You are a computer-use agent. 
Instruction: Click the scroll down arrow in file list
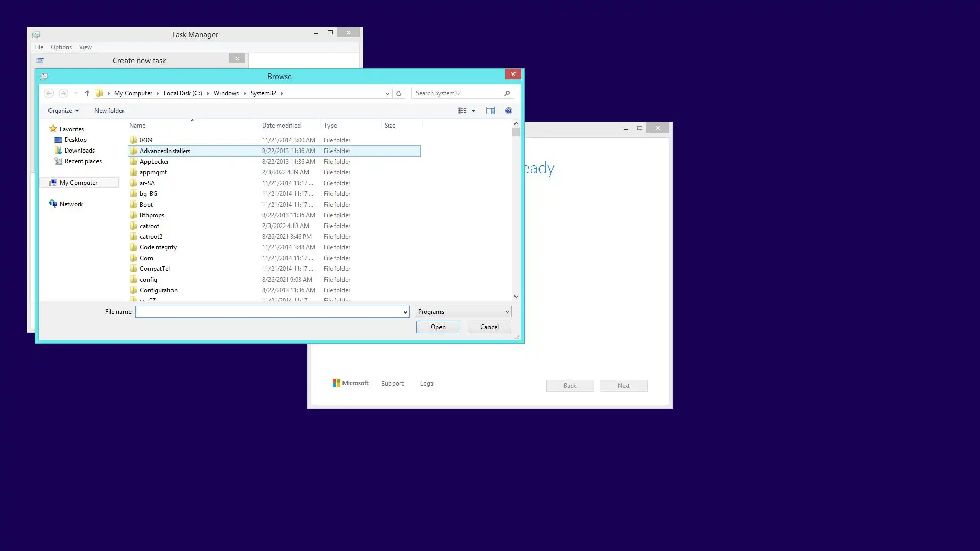point(516,297)
